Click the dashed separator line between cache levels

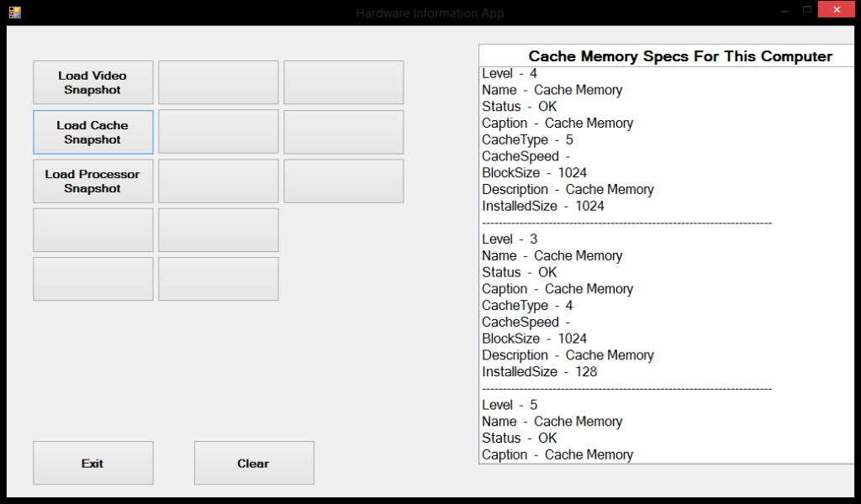626,222
